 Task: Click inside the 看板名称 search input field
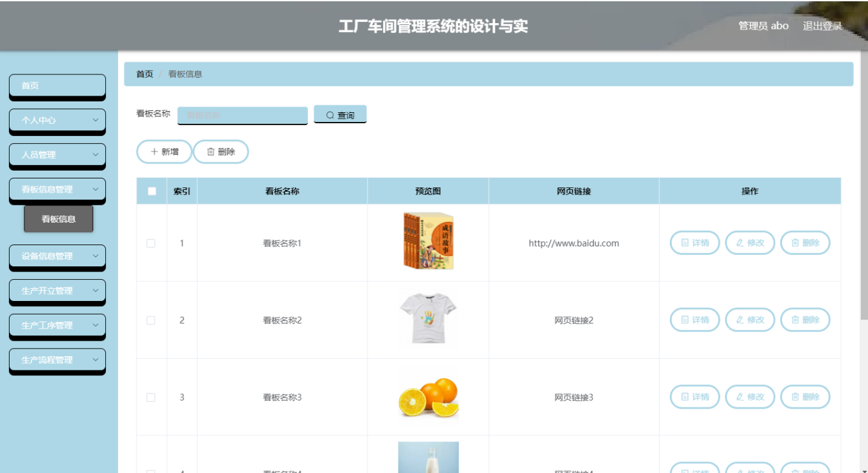pos(243,114)
